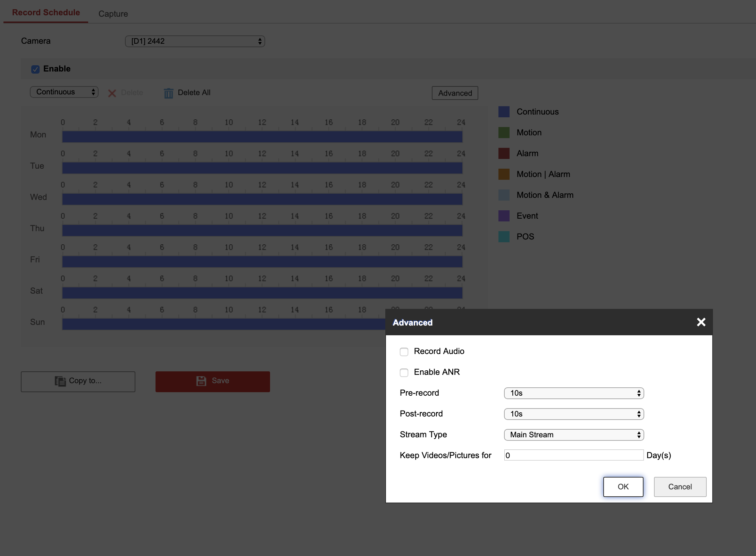The height and width of the screenshot is (556, 756).
Task: Check the Record Audio checkbox
Action: tap(404, 352)
